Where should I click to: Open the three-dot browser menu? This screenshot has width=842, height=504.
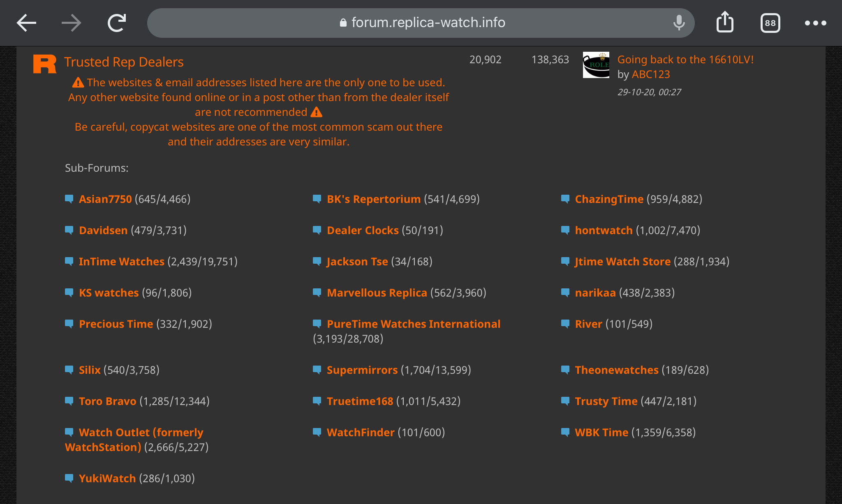(816, 23)
